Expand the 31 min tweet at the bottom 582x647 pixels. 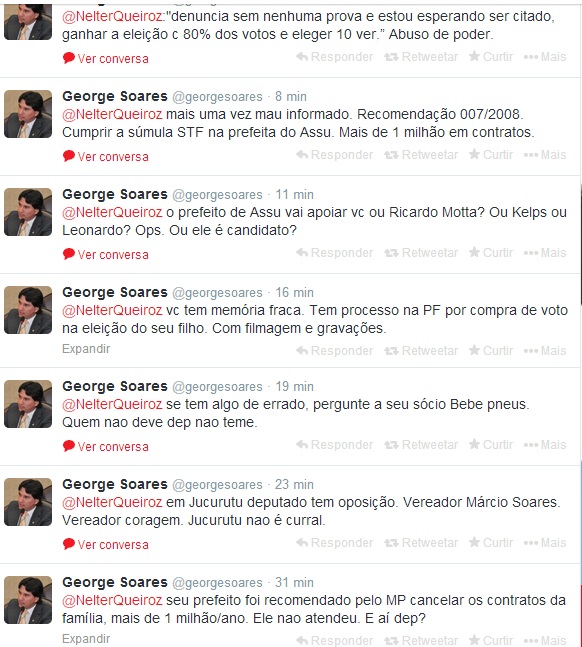86,639
